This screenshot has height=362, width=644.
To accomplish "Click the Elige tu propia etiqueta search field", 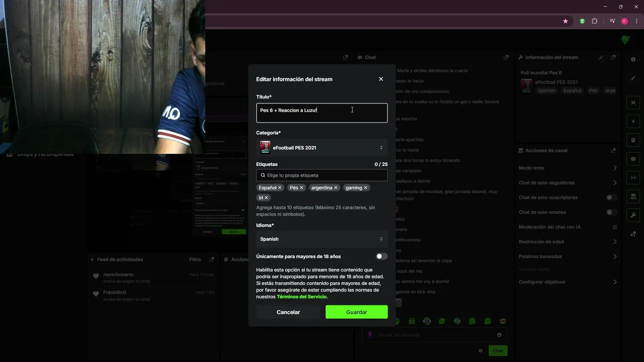I will (x=322, y=175).
